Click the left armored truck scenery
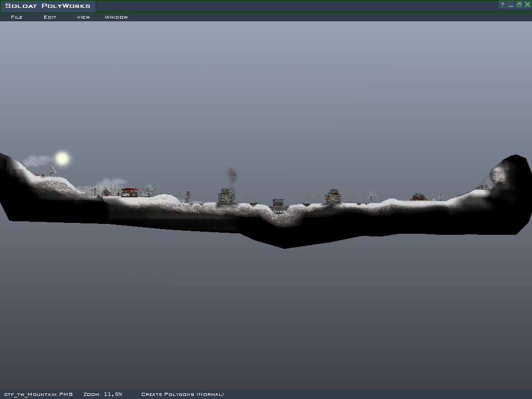This screenshot has height=399, width=532. tap(226, 196)
